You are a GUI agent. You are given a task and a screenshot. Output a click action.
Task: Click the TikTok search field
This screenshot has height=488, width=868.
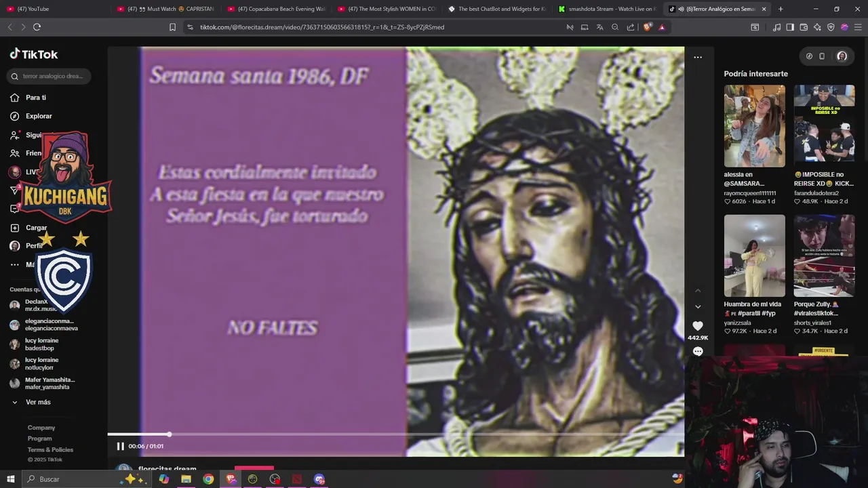50,76
